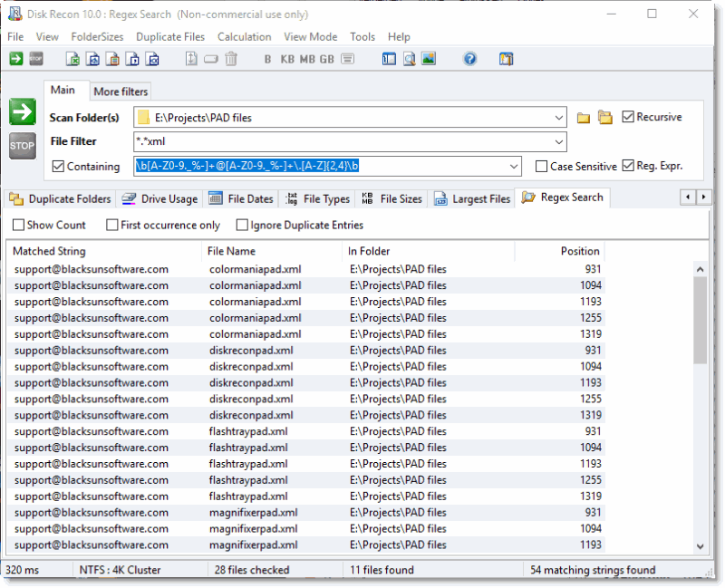
Task: Enable Case Sensitive checkbox
Action: tap(541, 167)
